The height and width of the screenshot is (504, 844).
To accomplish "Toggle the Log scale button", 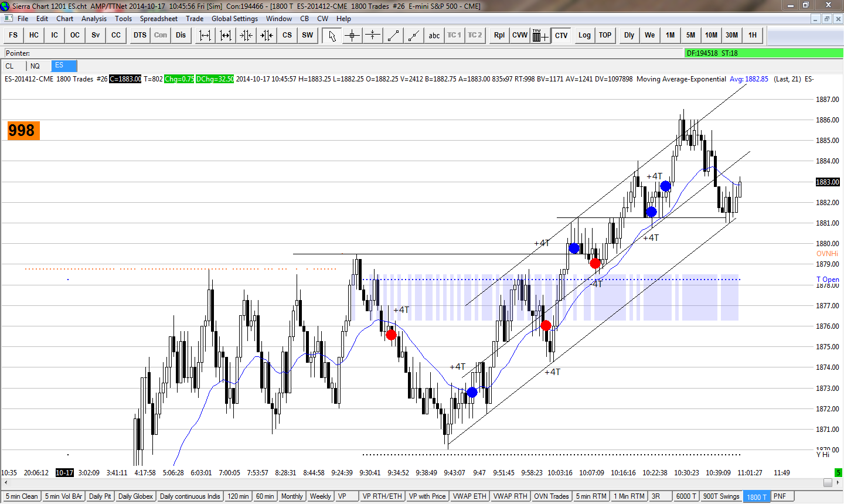I will [584, 35].
